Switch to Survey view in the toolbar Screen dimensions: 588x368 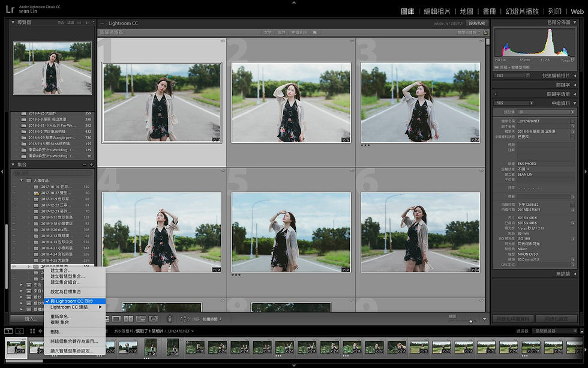coord(141,319)
